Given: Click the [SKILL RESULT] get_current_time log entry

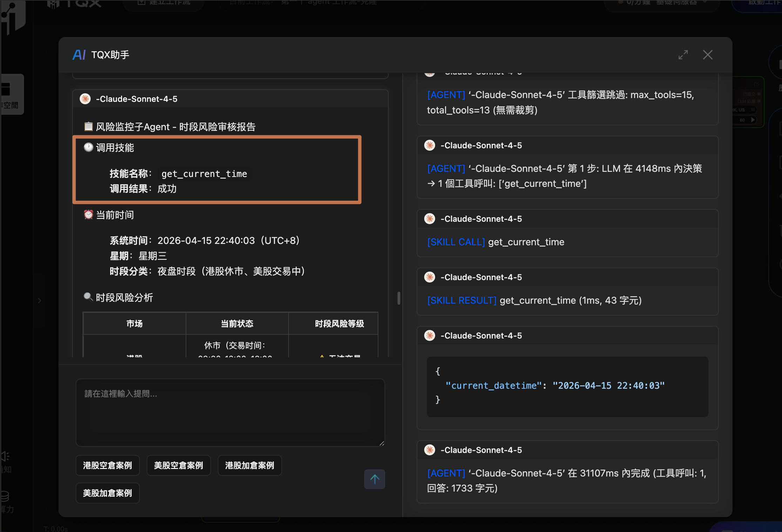Looking at the screenshot, I should point(461,300).
